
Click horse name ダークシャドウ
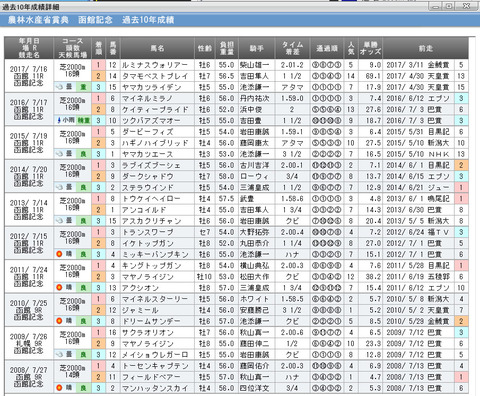point(148,176)
